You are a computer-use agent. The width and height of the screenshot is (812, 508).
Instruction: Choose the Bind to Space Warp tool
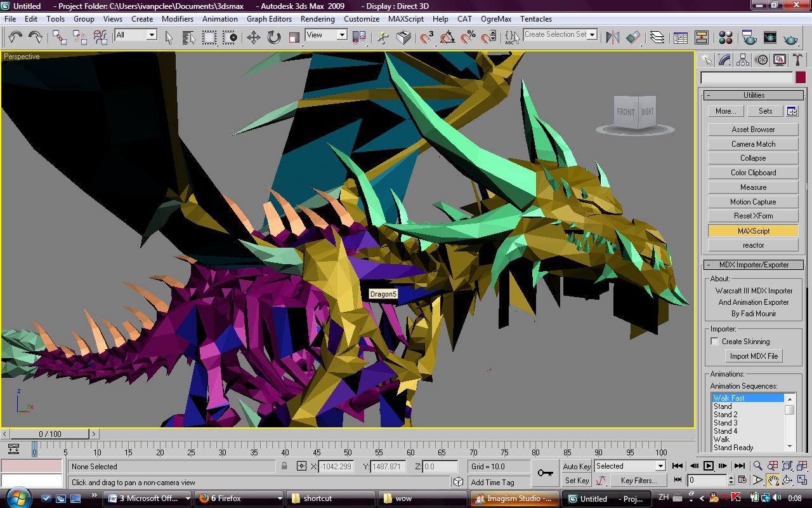pyautogui.click(x=101, y=37)
